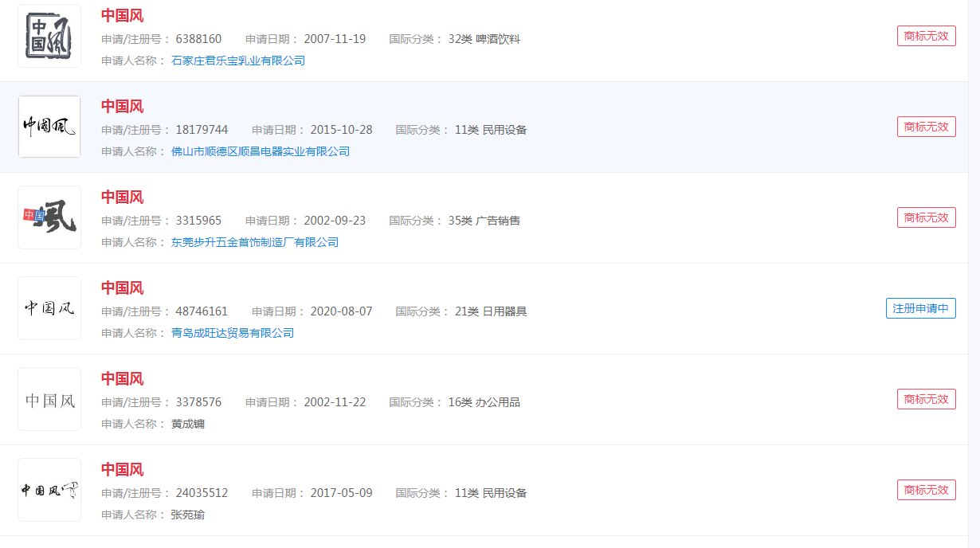Open 中国风 title in the 35类 广告销售 row
980x548 pixels.
point(123,198)
